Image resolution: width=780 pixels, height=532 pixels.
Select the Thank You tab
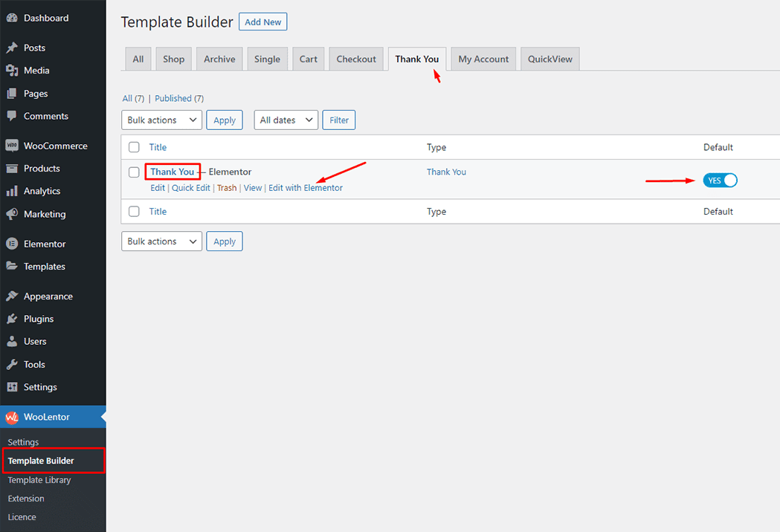[x=417, y=59]
